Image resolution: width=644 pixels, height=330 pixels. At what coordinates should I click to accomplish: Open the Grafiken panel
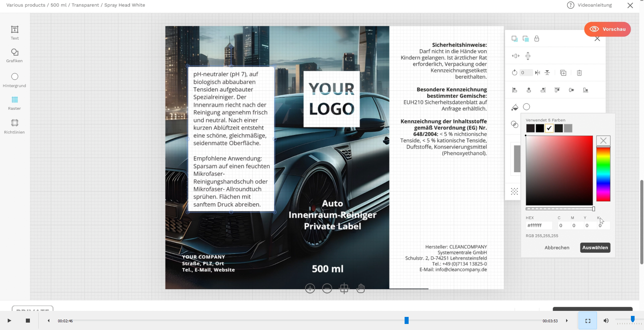coord(14,55)
